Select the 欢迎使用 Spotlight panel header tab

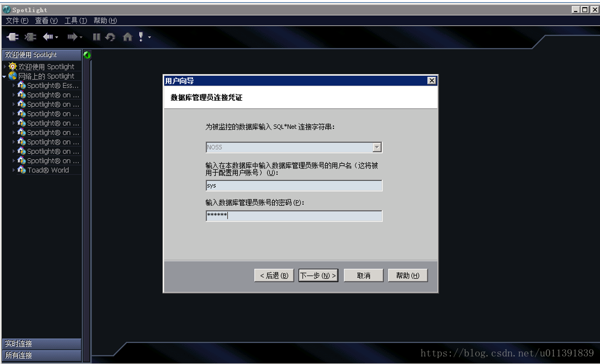pos(42,55)
